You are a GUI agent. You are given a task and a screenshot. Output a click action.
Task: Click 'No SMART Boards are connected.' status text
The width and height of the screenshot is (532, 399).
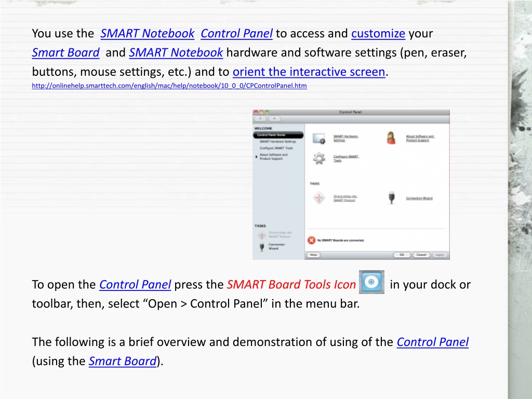click(341, 240)
